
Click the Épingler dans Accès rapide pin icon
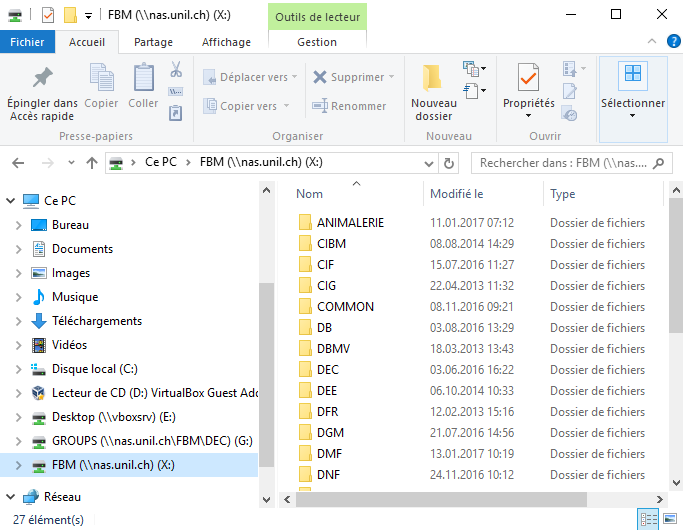[x=42, y=79]
